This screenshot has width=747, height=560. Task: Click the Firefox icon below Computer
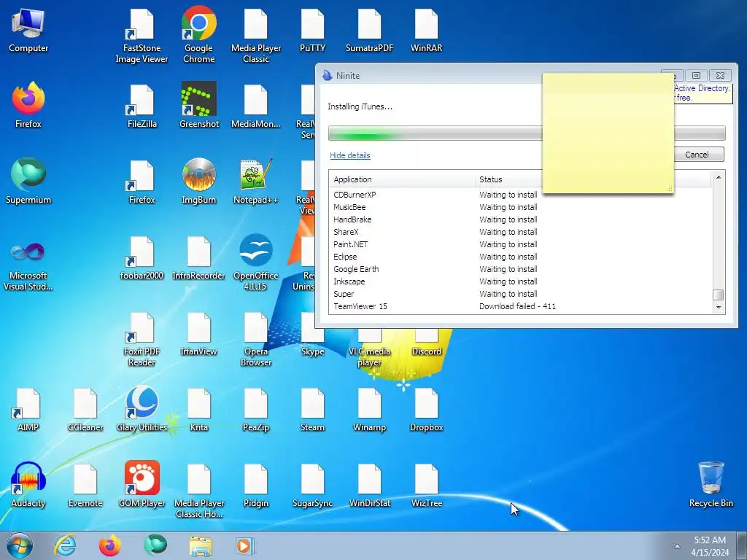pyautogui.click(x=28, y=106)
